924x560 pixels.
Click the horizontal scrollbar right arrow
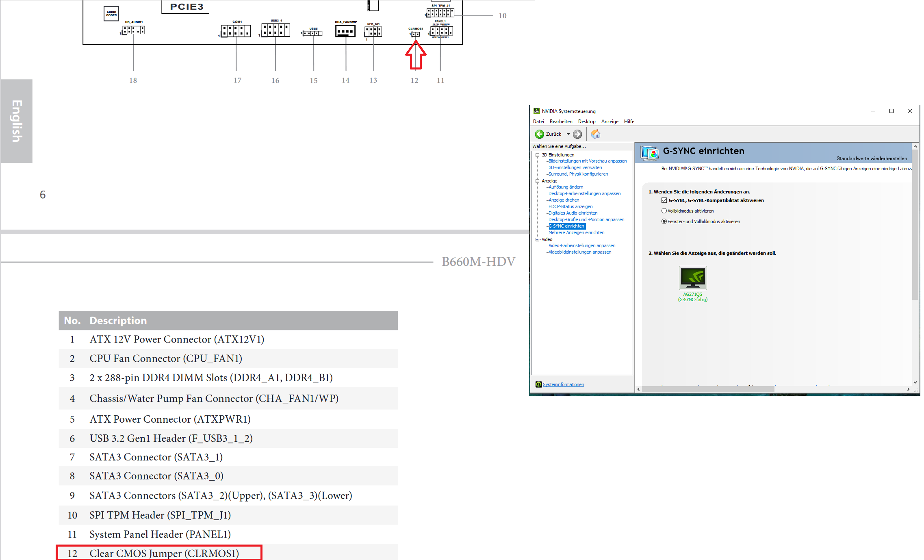[x=908, y=389]
